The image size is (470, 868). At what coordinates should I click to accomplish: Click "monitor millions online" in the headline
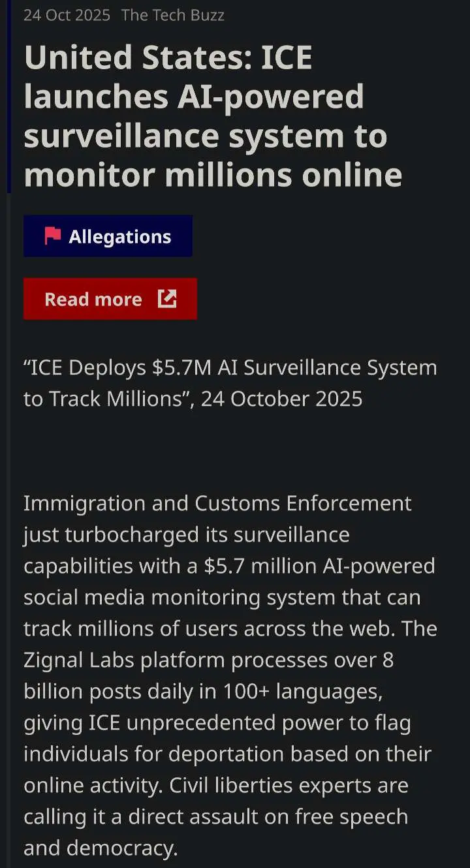[x=213, y=175]
